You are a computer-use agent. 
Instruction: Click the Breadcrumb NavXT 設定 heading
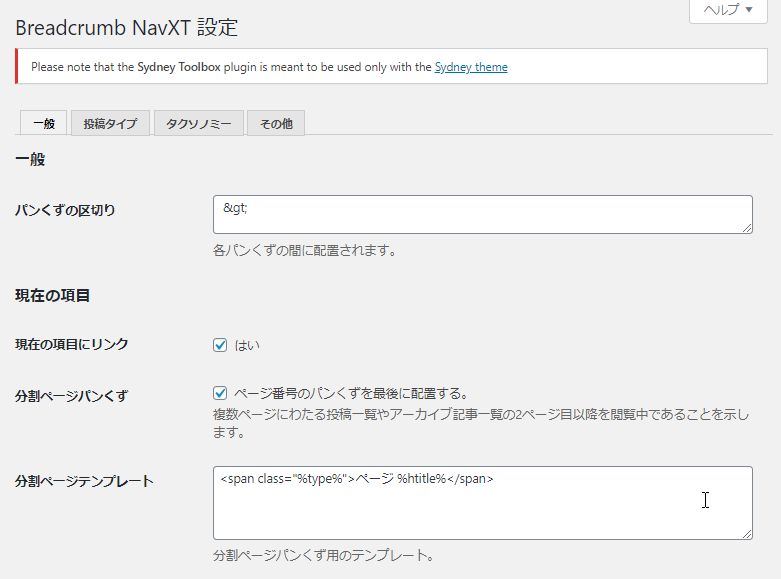[x=127, y=27]
